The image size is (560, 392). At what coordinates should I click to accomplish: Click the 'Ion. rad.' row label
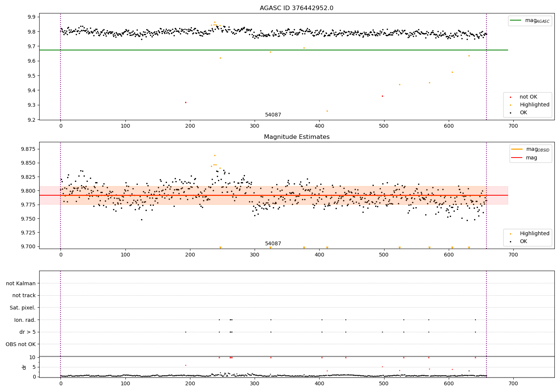pyautogui.click(x=25, y=320)
